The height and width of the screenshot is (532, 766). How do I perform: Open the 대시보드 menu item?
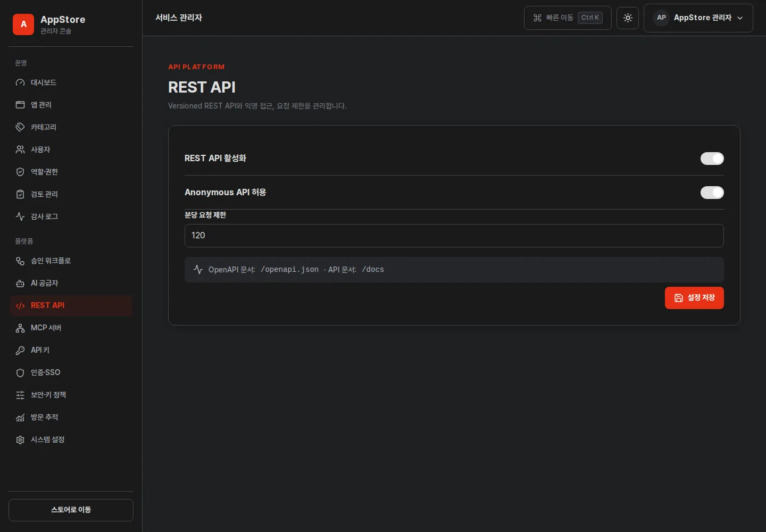pyautogui.click(x=71, y=82)
